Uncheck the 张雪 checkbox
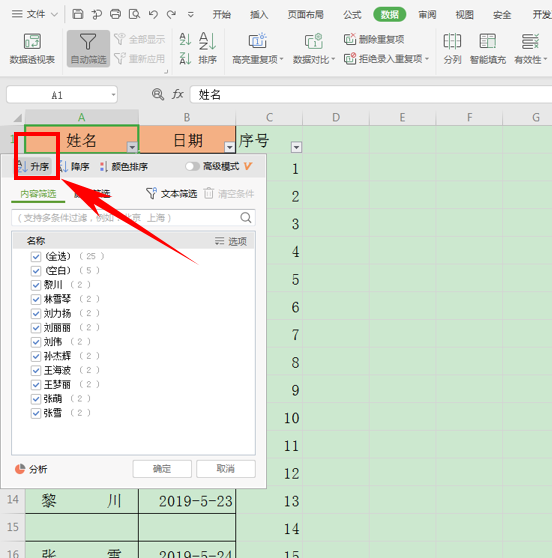This screenshot has width=552, height=558. pos(36,413)
